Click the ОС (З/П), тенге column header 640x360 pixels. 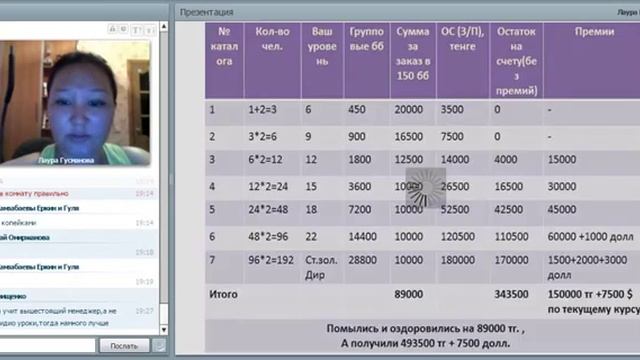pos(462,39)
